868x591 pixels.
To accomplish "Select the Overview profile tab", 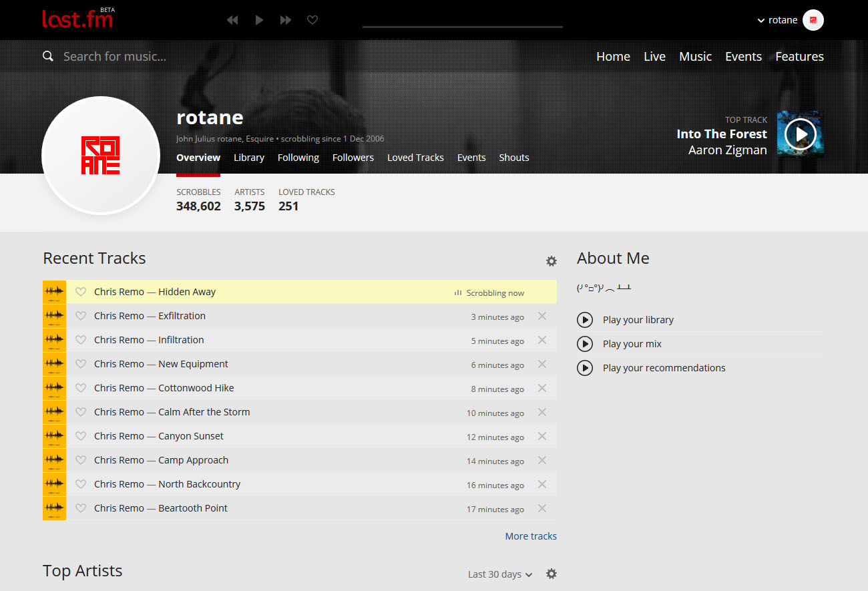I will [x=198, y=158].
